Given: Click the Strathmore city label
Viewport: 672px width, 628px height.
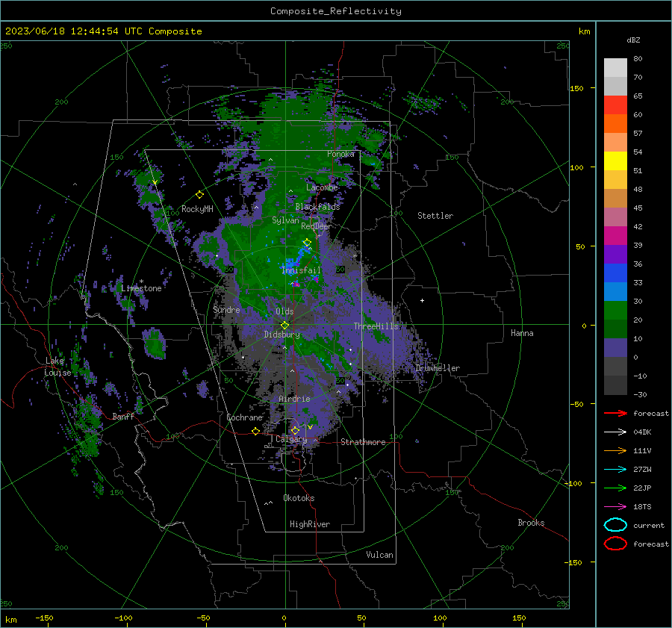Looking at the screenshot, I should coord(363,442).
